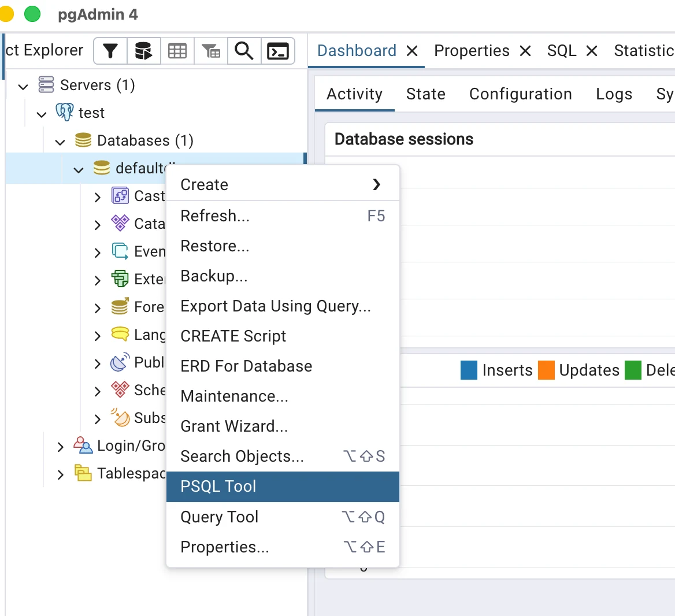Viewport: 675px width, 616px height.
Task: Switch to the Configuration dashboard tab
Action: tap(521, 94)
